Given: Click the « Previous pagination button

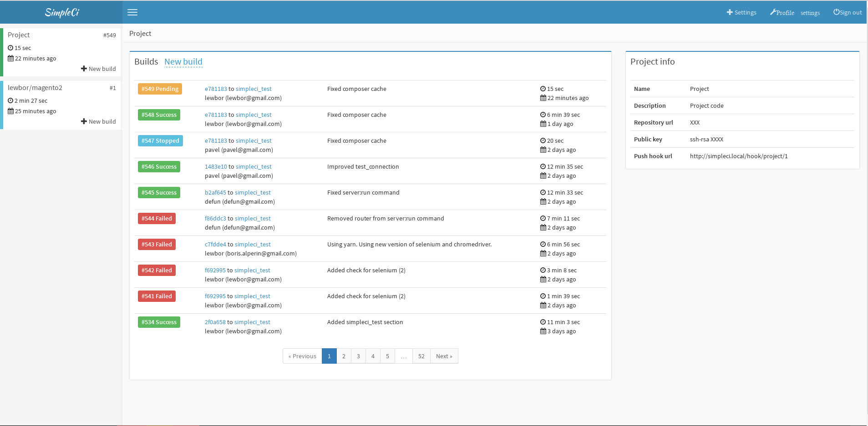Looking at the screenshot, I should 302,356.
